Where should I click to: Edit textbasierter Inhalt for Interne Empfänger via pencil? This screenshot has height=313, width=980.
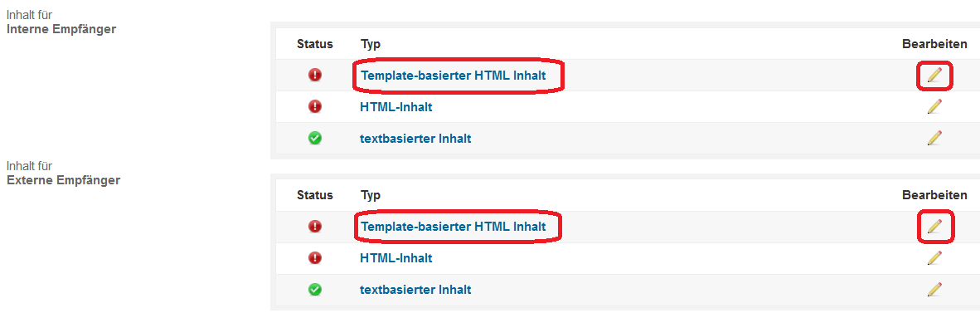[x=934, y=138]
